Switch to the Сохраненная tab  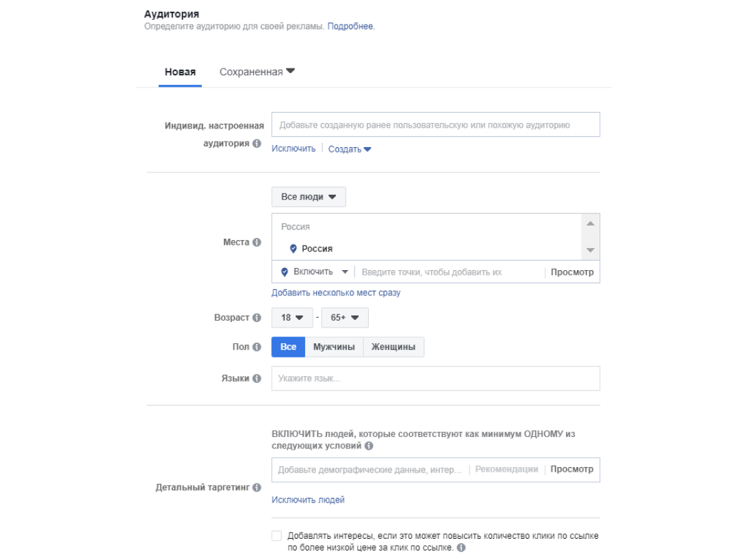point(257,72)
